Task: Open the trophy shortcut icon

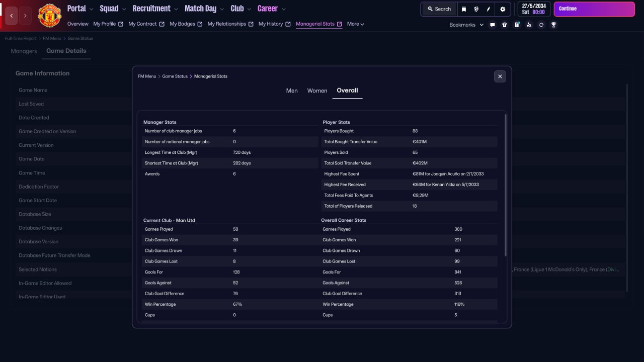Action: click(x=553, y=25)
